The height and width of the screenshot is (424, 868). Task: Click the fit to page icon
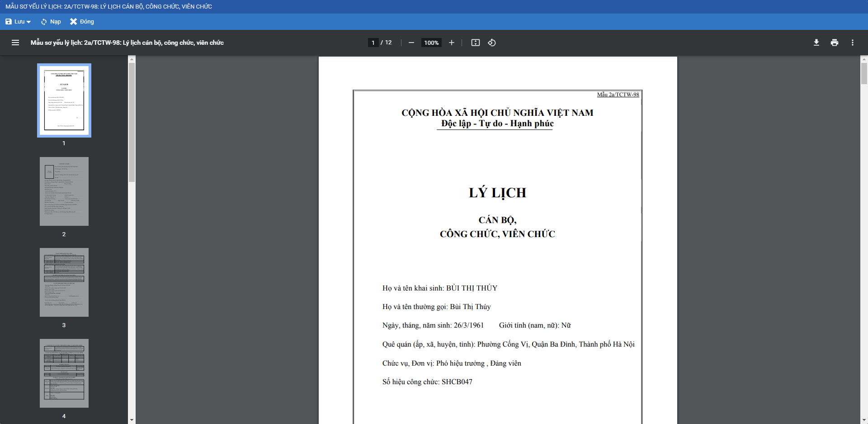click(x=475, y=43)
